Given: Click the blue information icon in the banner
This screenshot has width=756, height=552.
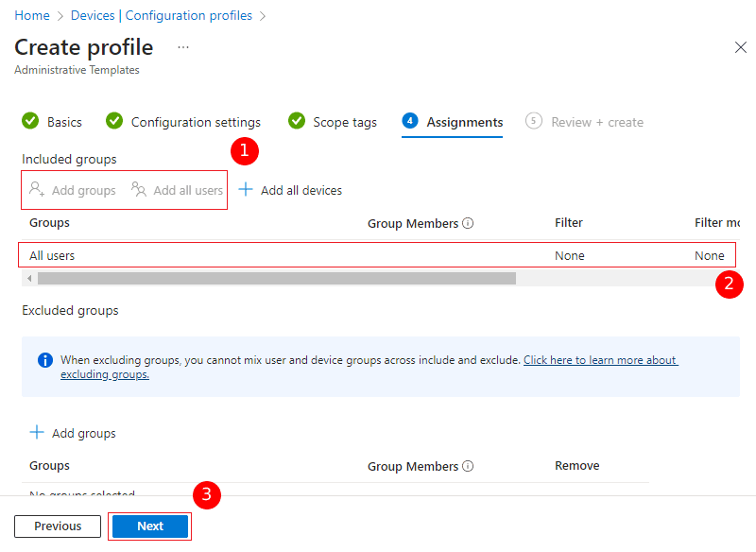Looking at the screenshot, I should tap(44, 360).
